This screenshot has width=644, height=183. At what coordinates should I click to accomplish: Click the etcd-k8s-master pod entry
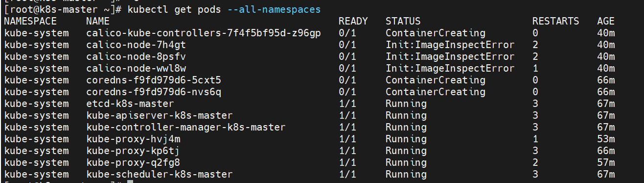click(x=130, y=104)
